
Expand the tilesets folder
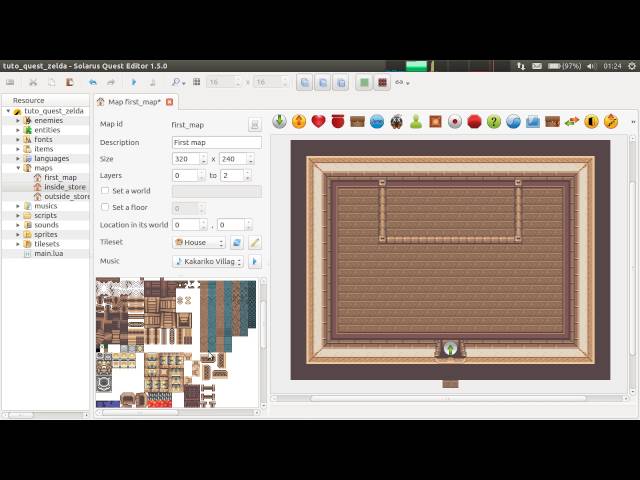(x=18, y=244)
